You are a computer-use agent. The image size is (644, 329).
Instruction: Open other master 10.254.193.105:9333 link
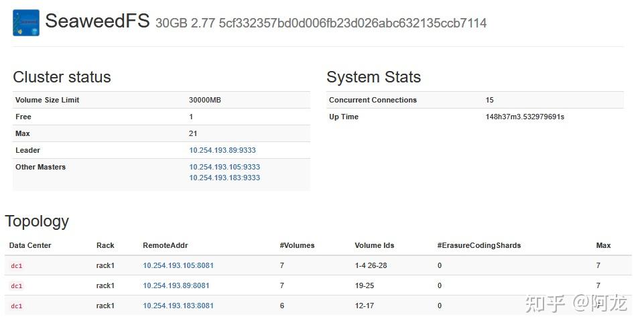[224, 167]
